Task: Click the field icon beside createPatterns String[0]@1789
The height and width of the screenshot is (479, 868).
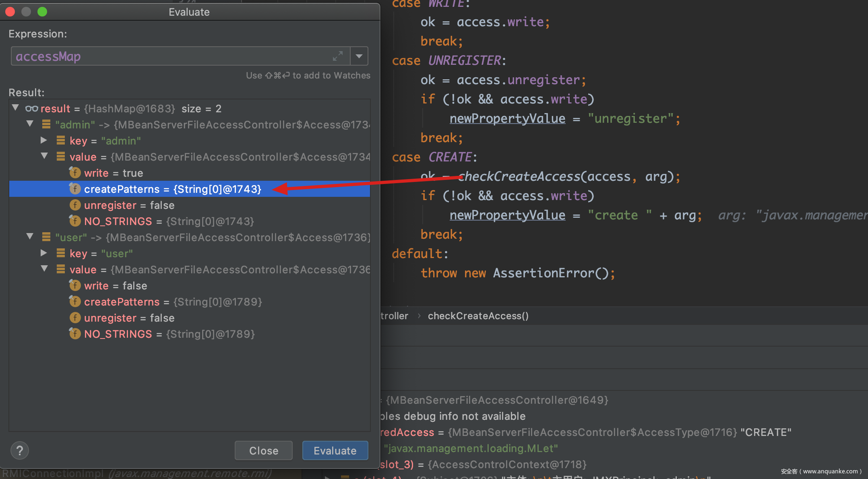Action: (75, 302)
